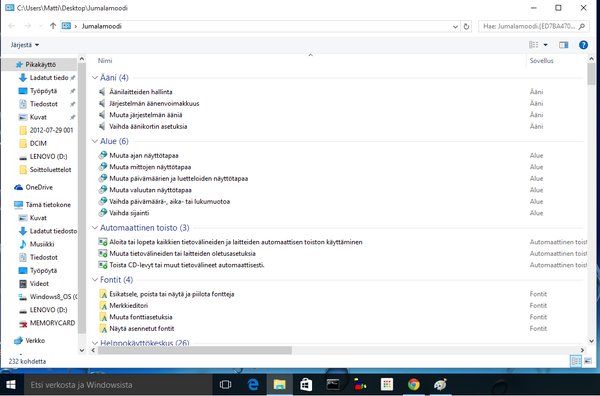The image size is (600, 396).
Task: Go up one folder level arrow
Action: [53, 26]
